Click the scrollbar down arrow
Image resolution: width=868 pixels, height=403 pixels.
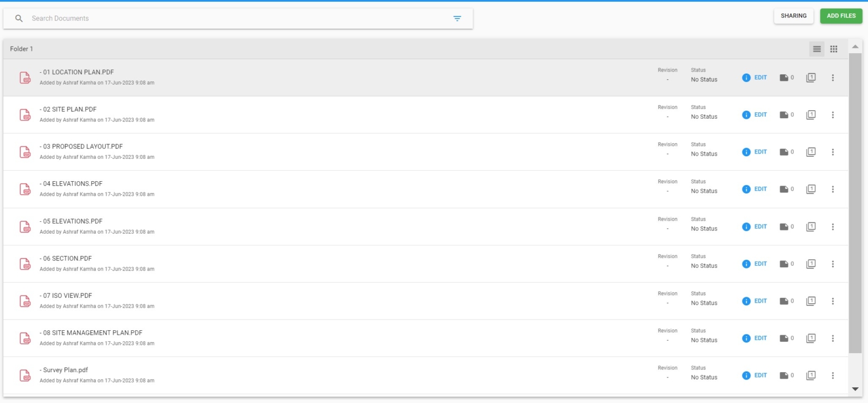click(x=856, y=389)
